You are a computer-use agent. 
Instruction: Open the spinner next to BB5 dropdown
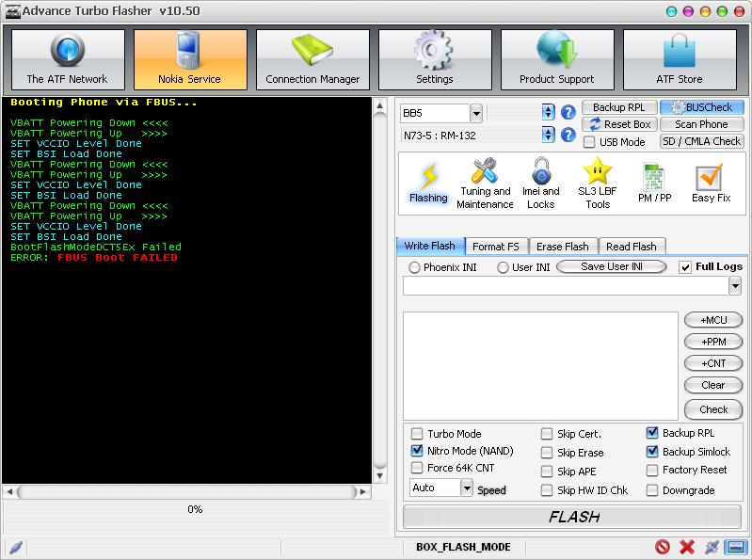point(548,113)
